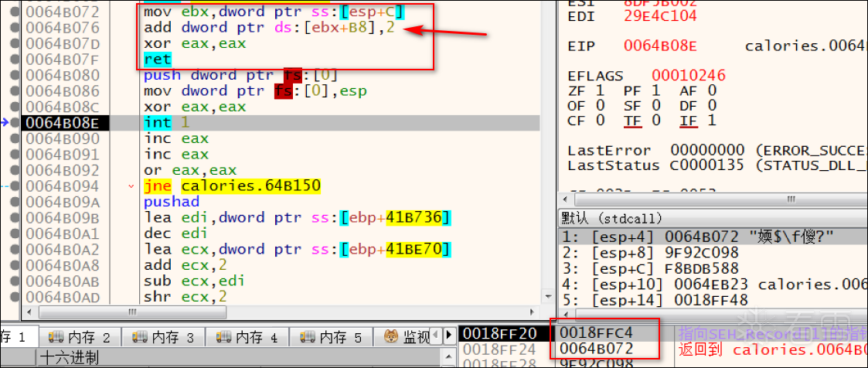The height and width of the screenshot is (368, 868).
Task: Toggle breakpoint dot at 0064B08E
Action: 15,122
